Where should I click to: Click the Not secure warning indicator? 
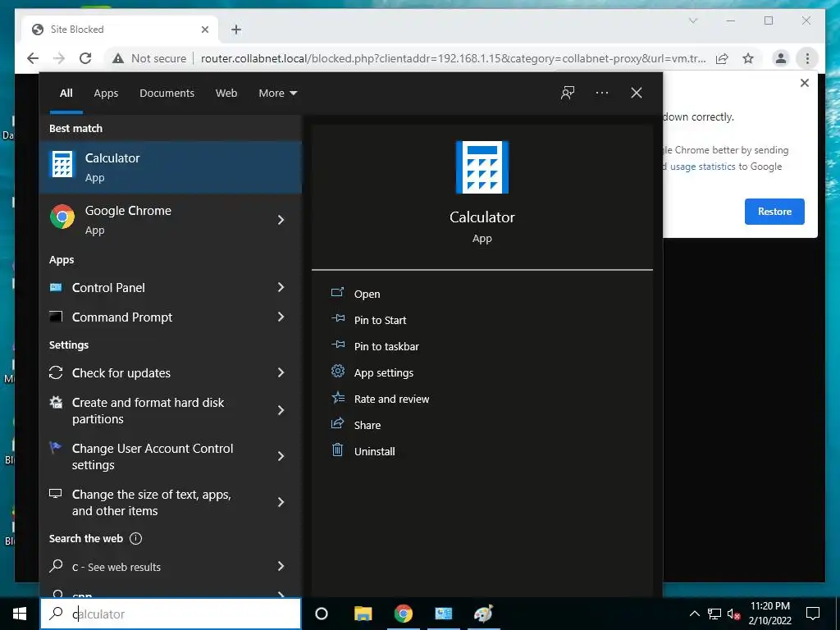(149, 58)
